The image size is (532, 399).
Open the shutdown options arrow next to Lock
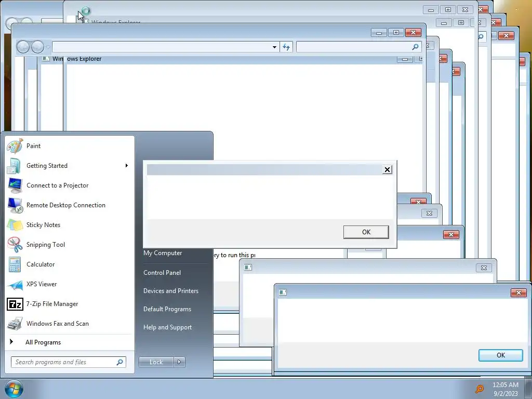coord(179,362)
